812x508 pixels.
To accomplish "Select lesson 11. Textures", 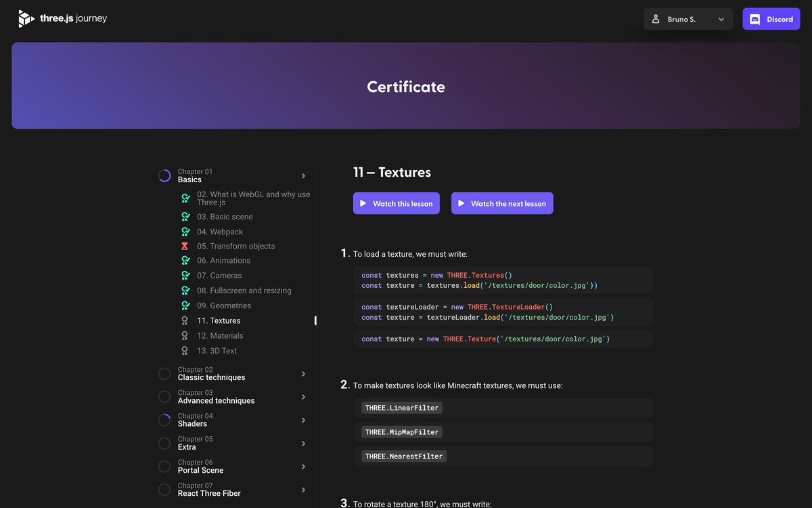I will [x=219, y=320].
